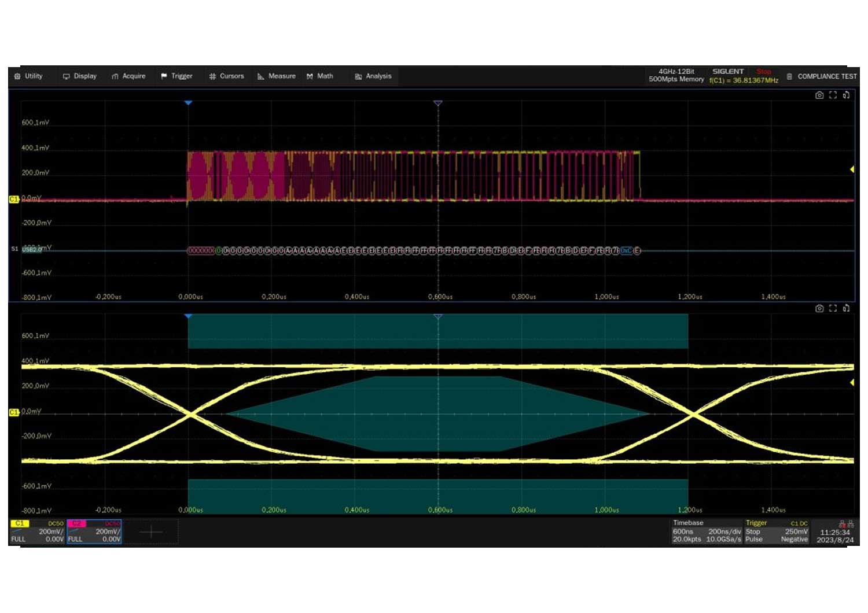Image resolution: width=868 pixels, height=613 pixels.
Task: Open the Utility menu
Action: [28, 76]
